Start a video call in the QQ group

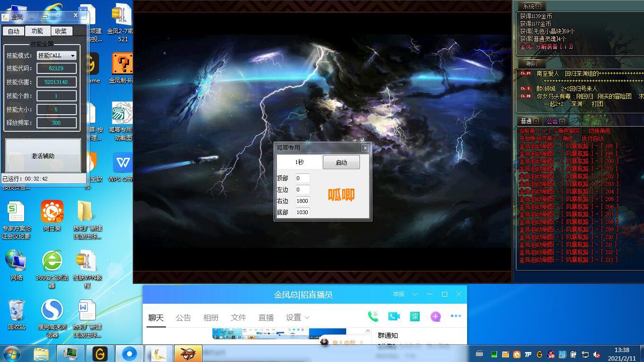[x=394, y=317]
